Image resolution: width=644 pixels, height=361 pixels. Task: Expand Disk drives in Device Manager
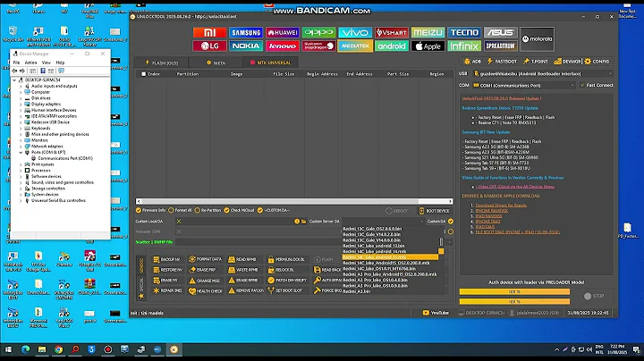pyautogui.click(x=21, y=98)
